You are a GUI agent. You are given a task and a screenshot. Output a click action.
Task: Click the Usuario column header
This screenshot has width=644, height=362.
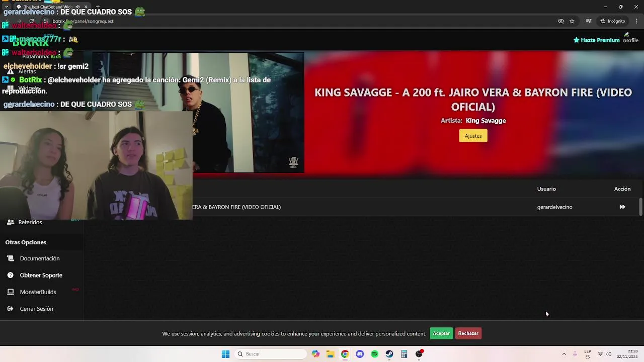click(546, 189)
